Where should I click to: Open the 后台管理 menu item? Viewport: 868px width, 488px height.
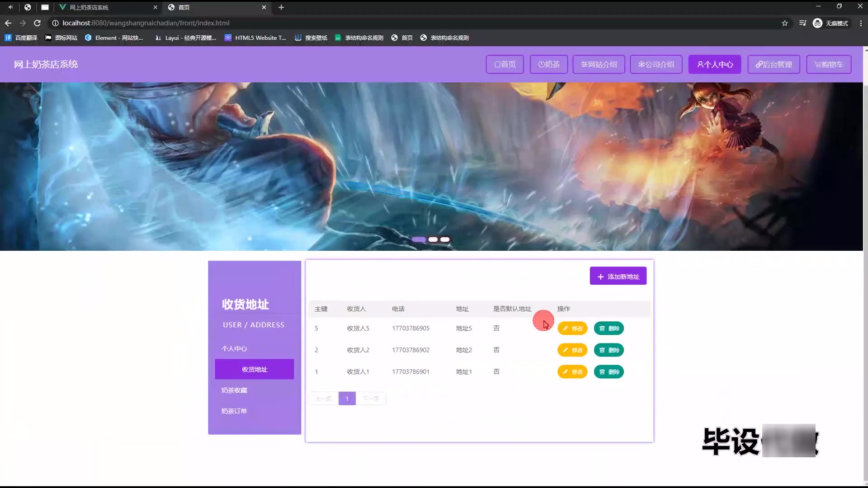click(774, 64)
